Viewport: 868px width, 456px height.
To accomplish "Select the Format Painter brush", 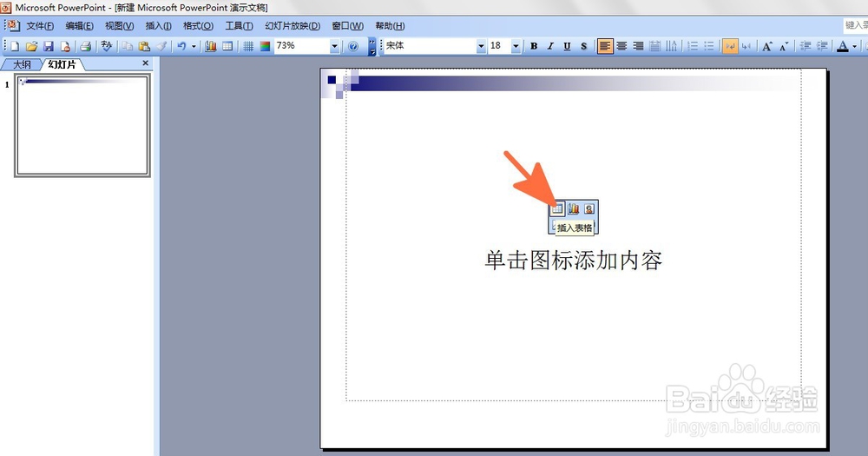I will 161,46.
